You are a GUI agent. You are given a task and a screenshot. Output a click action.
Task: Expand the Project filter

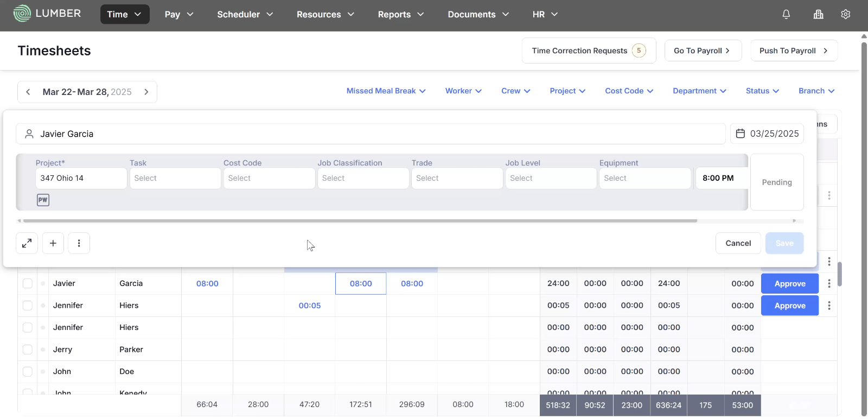tap(567, 91)
